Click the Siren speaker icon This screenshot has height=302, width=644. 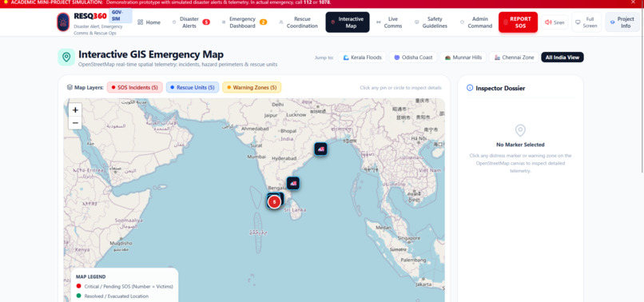pyautogui.click(x=548, y=22)
